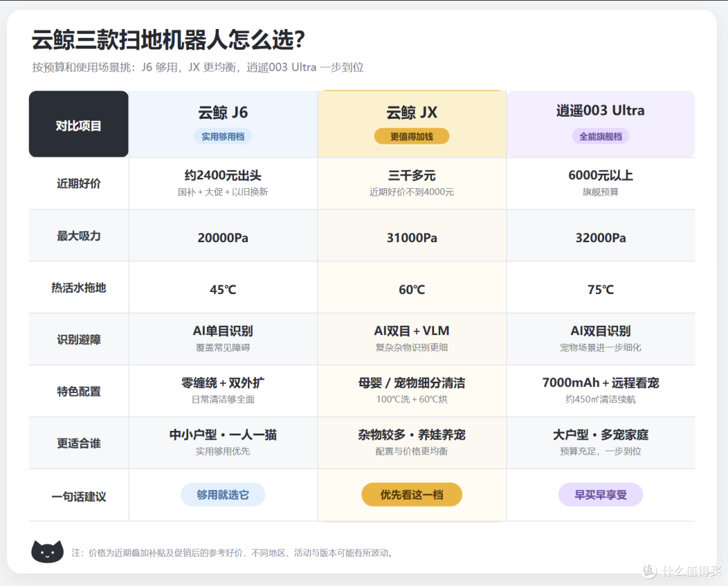Screen dimensions: 728x586
Task: Click the 75℃ mopping temperature value
Action: [x=601, y=290]
